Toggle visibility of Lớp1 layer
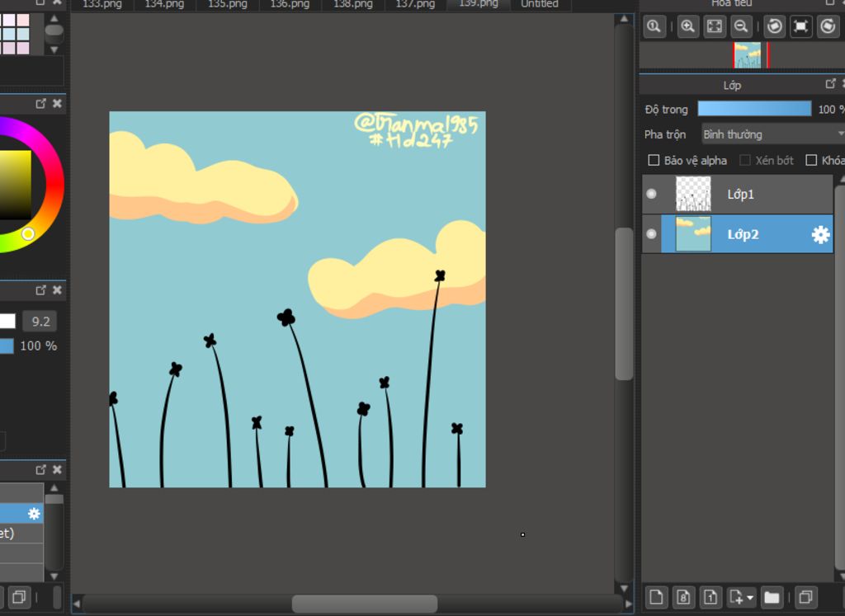Screen dimensions: 845x616 652,194
